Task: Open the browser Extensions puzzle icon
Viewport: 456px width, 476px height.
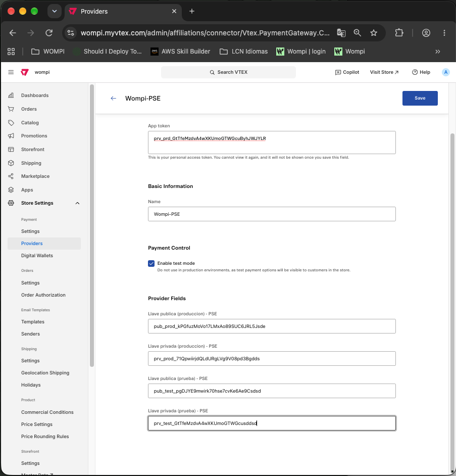Action: click(x=399, y=33)
